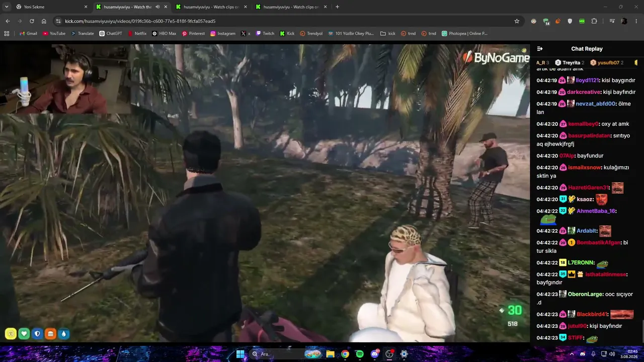Open the Gmail bookmark
This screenshot has height=362, width=644.
click(28, 34)
